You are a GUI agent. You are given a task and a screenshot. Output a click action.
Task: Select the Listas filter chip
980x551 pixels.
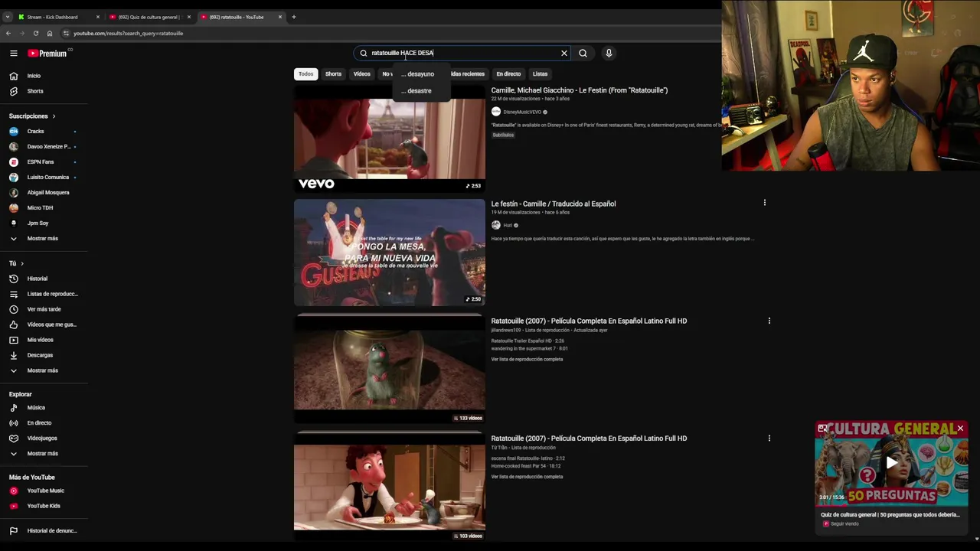540,74
